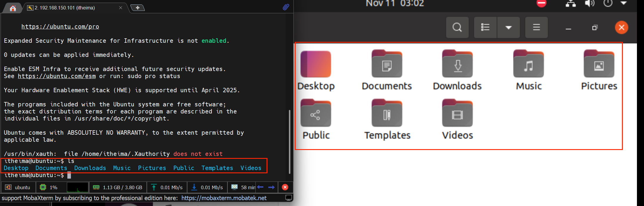Click the paperclip attach icon in MobaXterm

[x=286, y=7]
